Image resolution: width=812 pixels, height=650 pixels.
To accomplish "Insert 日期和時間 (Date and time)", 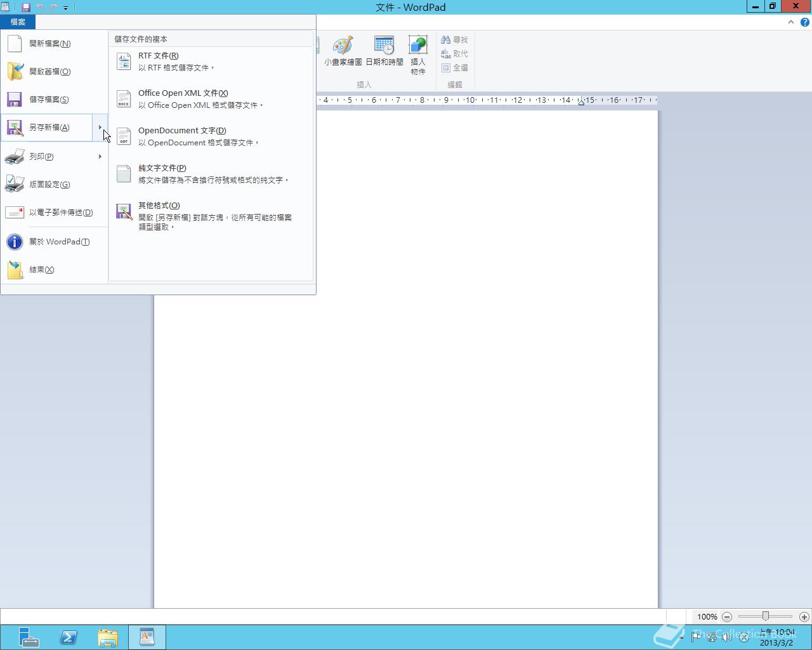I will click(x=384, y=51).
